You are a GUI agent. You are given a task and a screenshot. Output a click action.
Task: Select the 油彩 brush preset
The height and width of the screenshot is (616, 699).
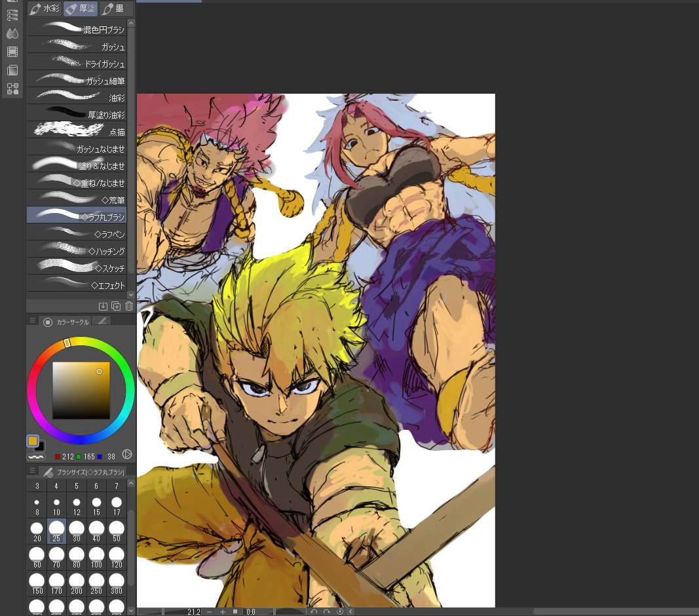tap(77, 96)
